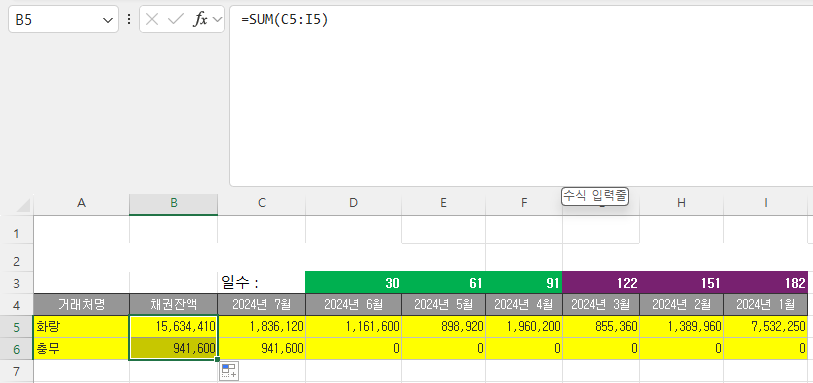Click the cell showing 855,360
The width and height of the screenshot is (813, 383).
[x=601, y=327]
